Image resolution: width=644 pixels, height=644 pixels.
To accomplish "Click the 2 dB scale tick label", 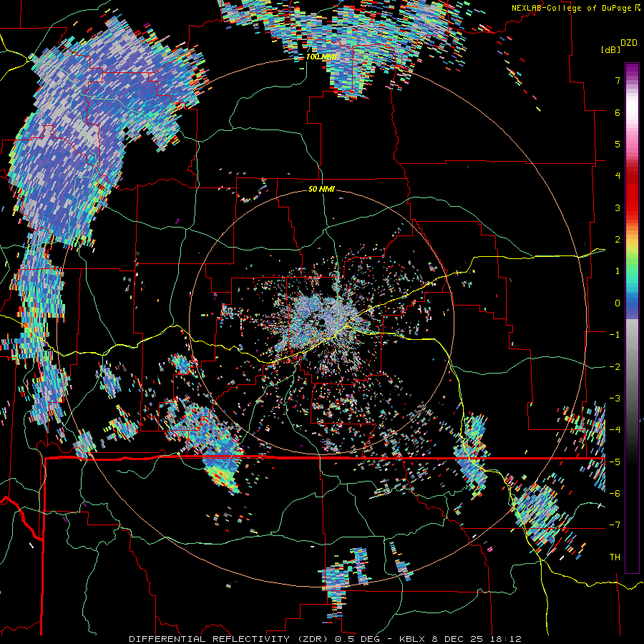I will pos(618,240).
